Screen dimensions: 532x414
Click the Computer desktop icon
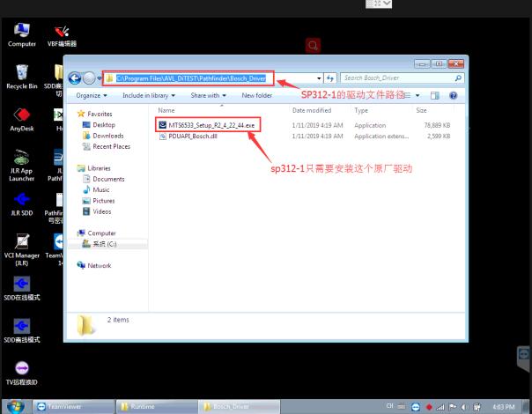coord(21,31)
